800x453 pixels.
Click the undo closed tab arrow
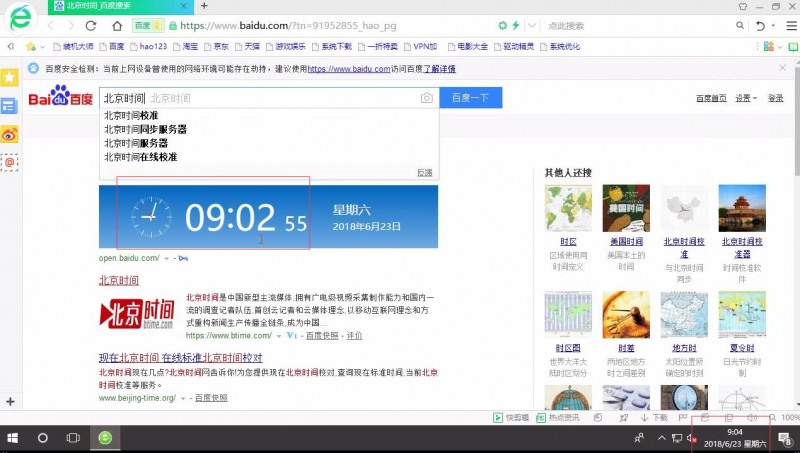(760, 26)
